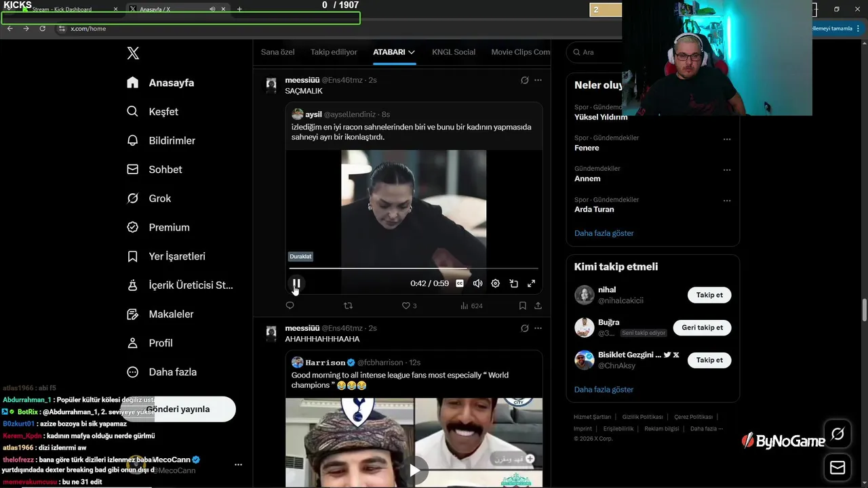Open Sohbet messages
The width and height of the screenshot is (868, 488).
tap(154, 169)
